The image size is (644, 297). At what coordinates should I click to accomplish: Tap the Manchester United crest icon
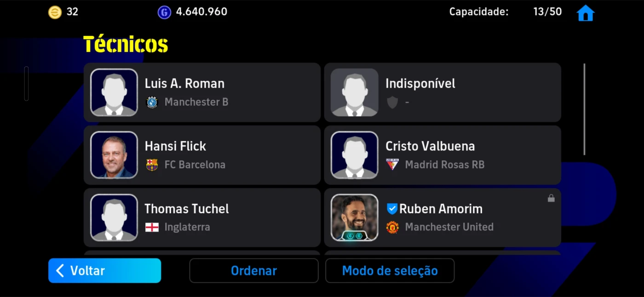[x=392, y=227]
